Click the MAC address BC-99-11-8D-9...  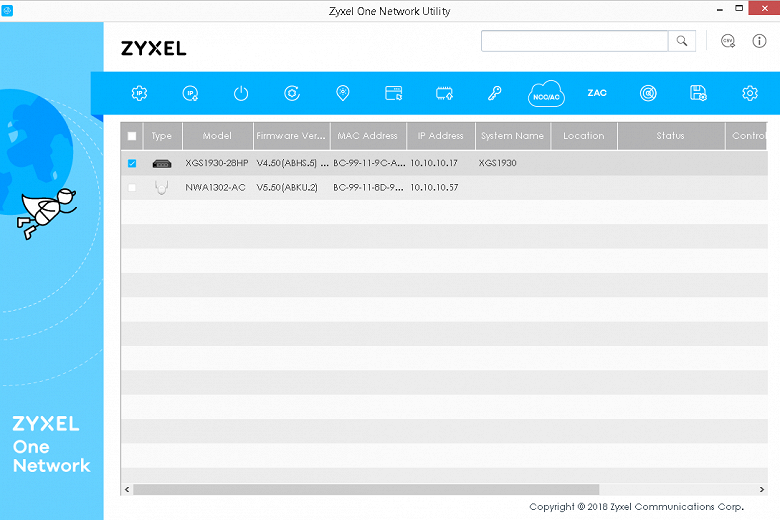pyautogui.click(x=368, y=188)
